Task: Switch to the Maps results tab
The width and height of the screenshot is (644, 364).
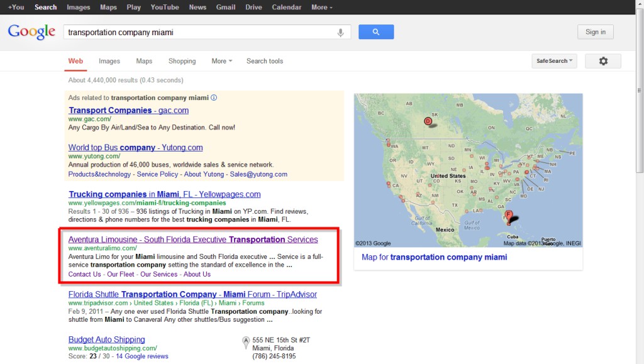Action: 144,61
